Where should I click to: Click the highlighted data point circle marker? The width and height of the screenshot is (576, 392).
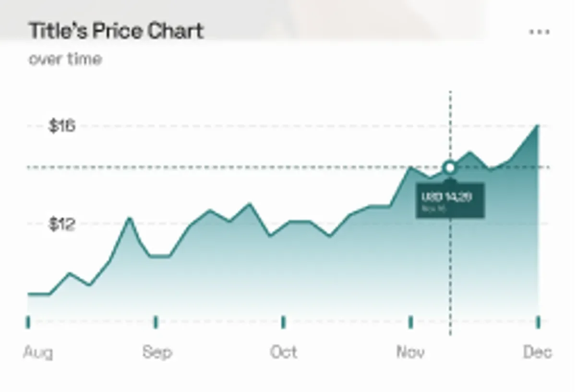[x=450, y=167]
